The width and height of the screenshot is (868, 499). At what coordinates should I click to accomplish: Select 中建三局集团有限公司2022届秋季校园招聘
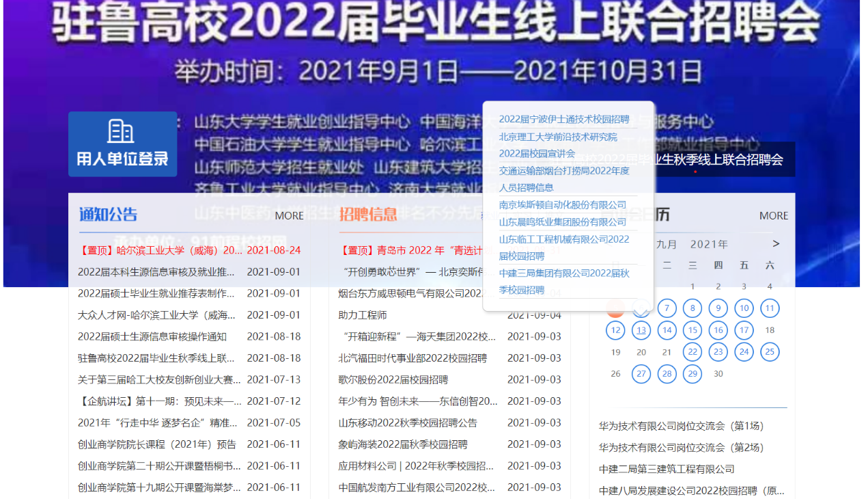(564, 281)
